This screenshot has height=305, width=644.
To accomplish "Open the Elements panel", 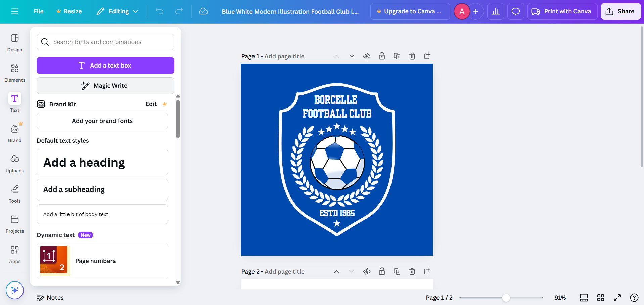I will pos(14,72).
